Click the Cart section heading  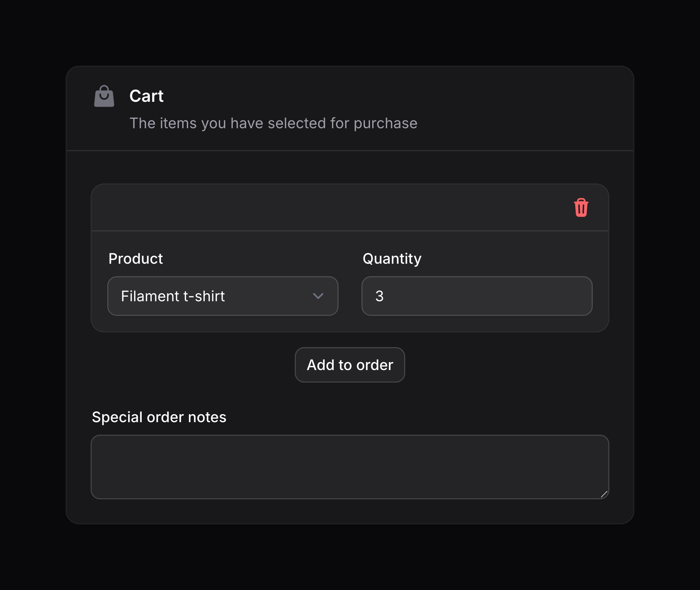point(146,96)
